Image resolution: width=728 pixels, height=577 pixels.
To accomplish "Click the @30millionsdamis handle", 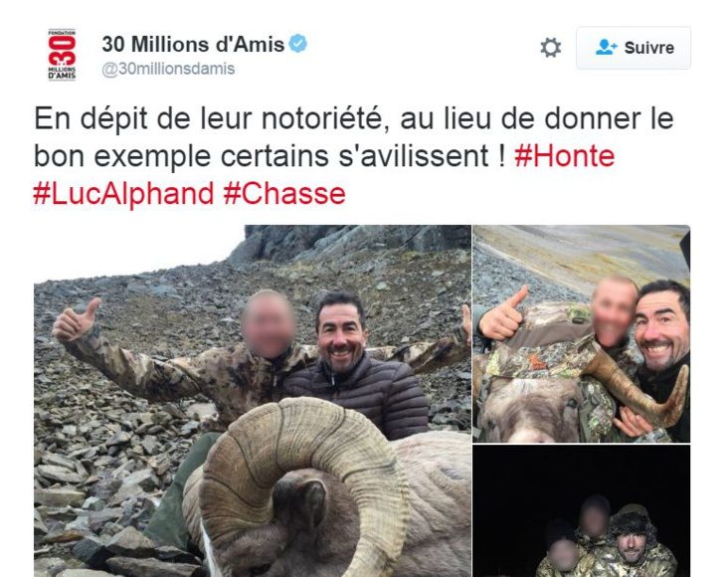I will 168,69.
